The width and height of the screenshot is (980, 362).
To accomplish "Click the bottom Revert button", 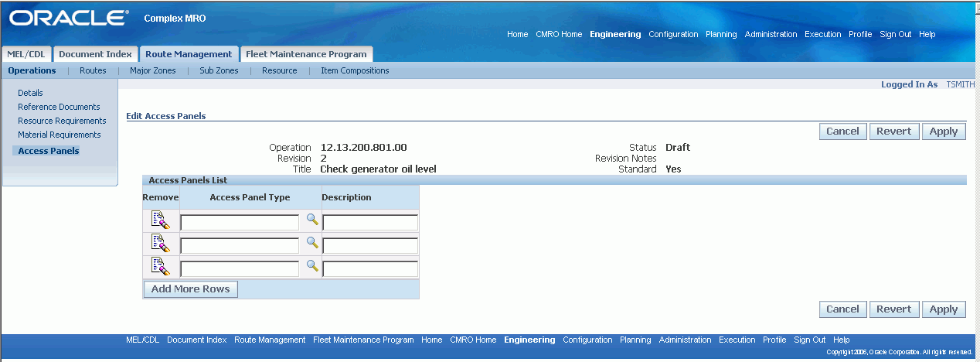I will pos(894,309).
